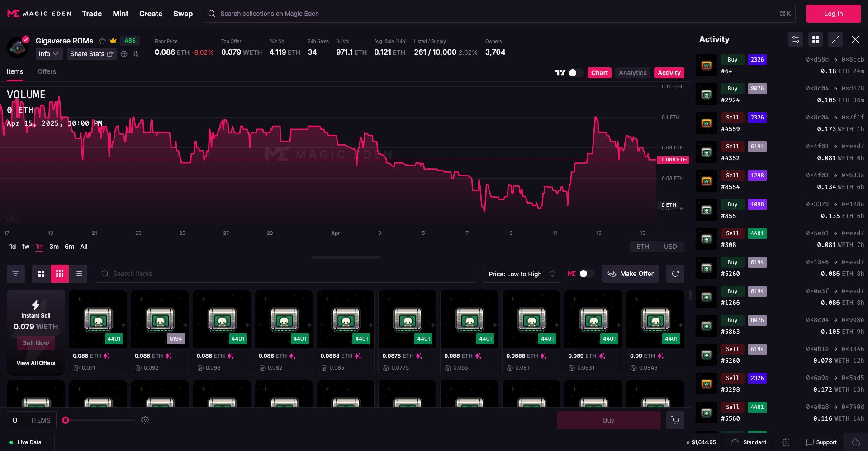Toggle the Chart panel button
The height and width of the screenshot is (451, 868).
[599, 73]
